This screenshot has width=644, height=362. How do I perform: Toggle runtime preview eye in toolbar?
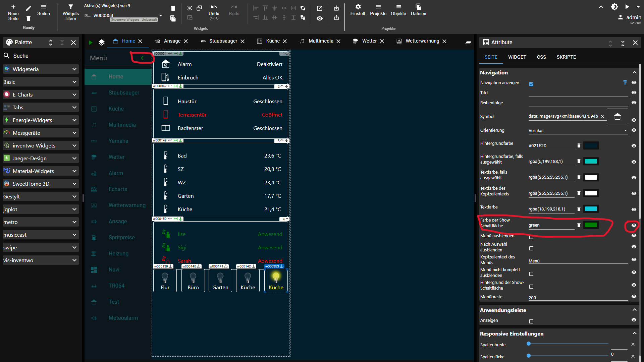coord(320,18)
